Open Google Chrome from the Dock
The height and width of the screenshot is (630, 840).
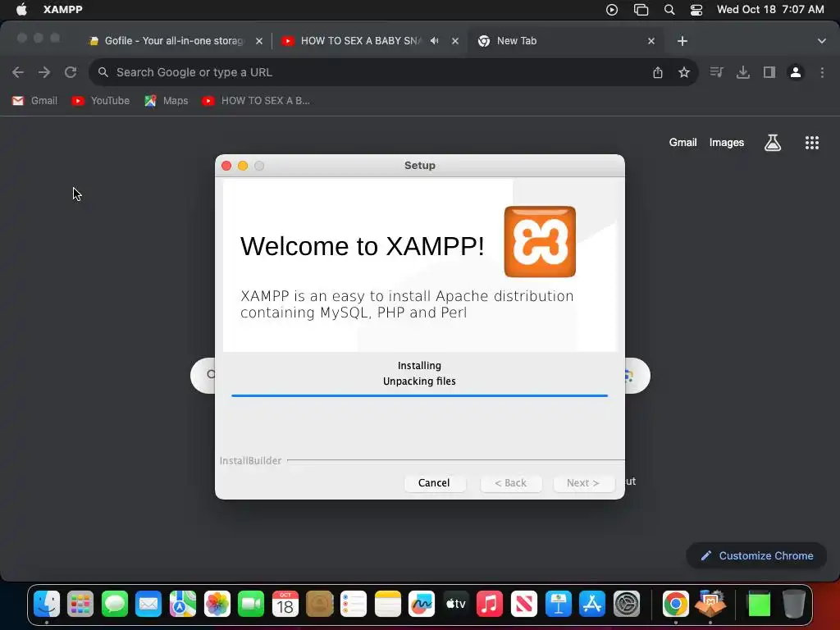point(676,605)
